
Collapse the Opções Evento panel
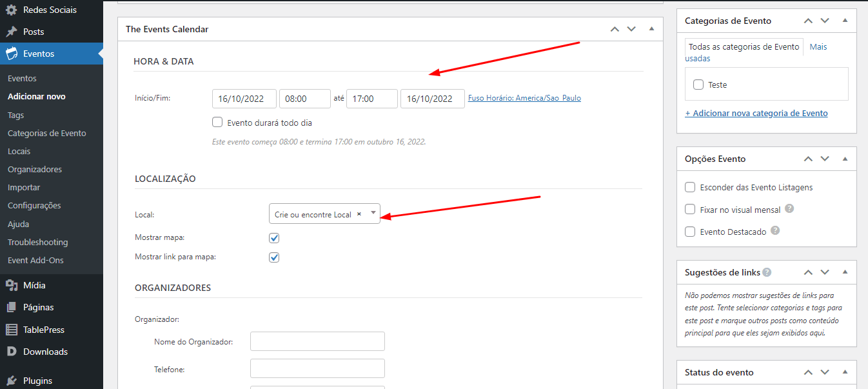[845, 159]
